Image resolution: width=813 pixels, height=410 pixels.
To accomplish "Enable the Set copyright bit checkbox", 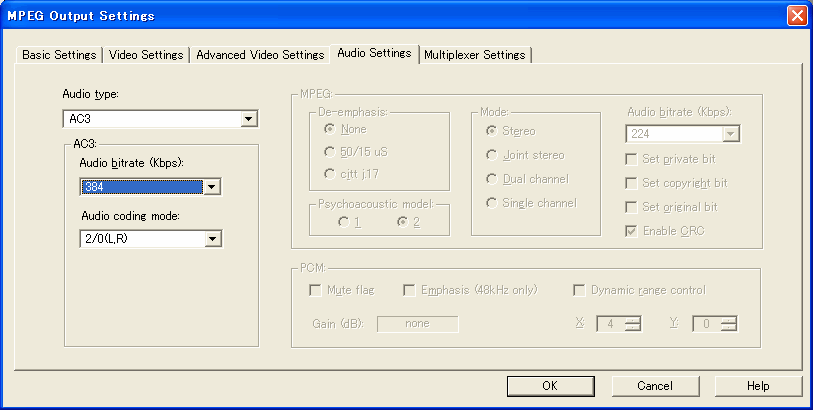I will [x=631, y=183].
